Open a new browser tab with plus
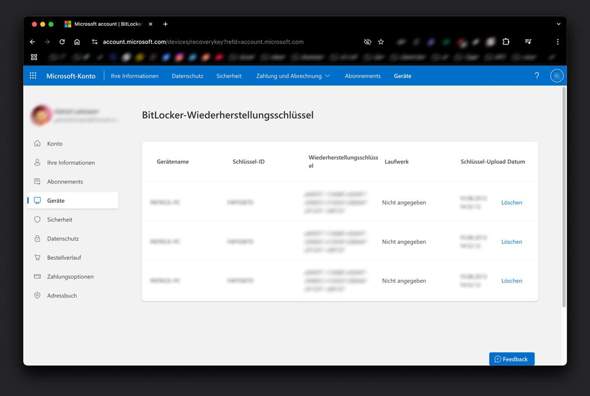 [165, 24]
